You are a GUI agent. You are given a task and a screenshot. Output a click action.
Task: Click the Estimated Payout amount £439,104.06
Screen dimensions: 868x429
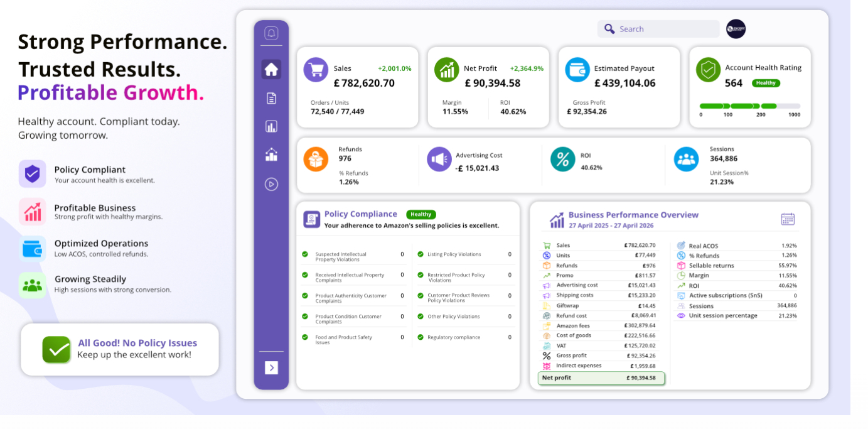coord(624,83)
